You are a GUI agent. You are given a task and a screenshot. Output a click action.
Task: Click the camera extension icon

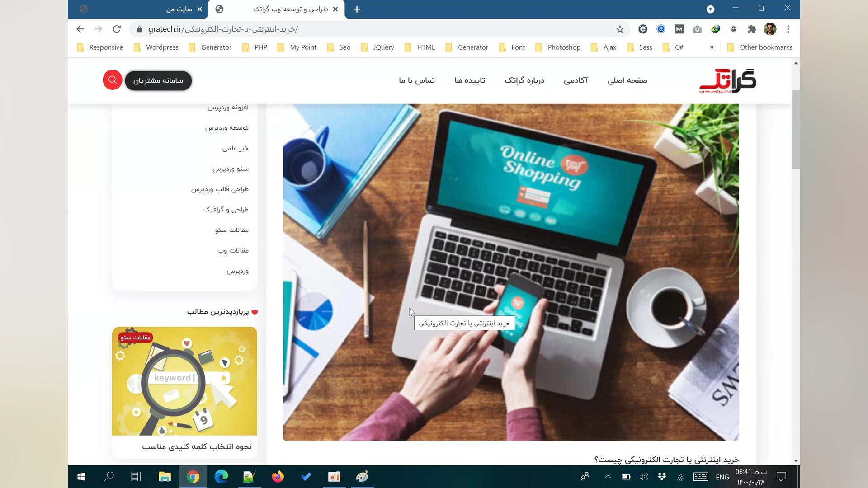pos(697,29)
